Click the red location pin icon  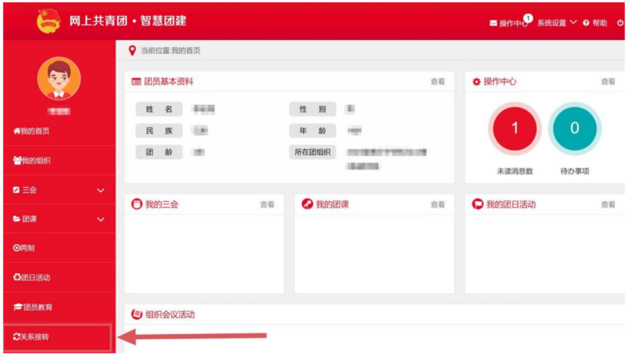point(132,51)
